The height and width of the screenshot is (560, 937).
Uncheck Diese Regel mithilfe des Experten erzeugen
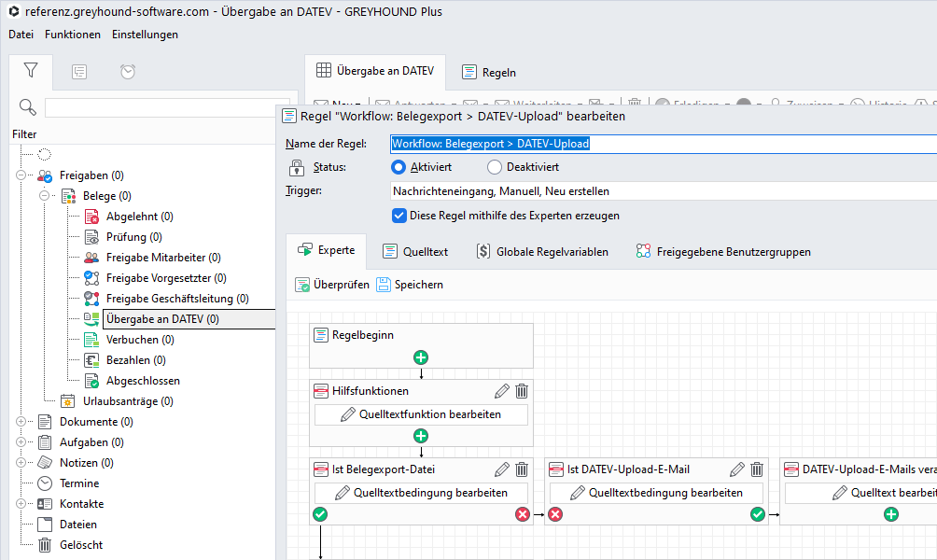pyautogui.click(x=399, y=216)
